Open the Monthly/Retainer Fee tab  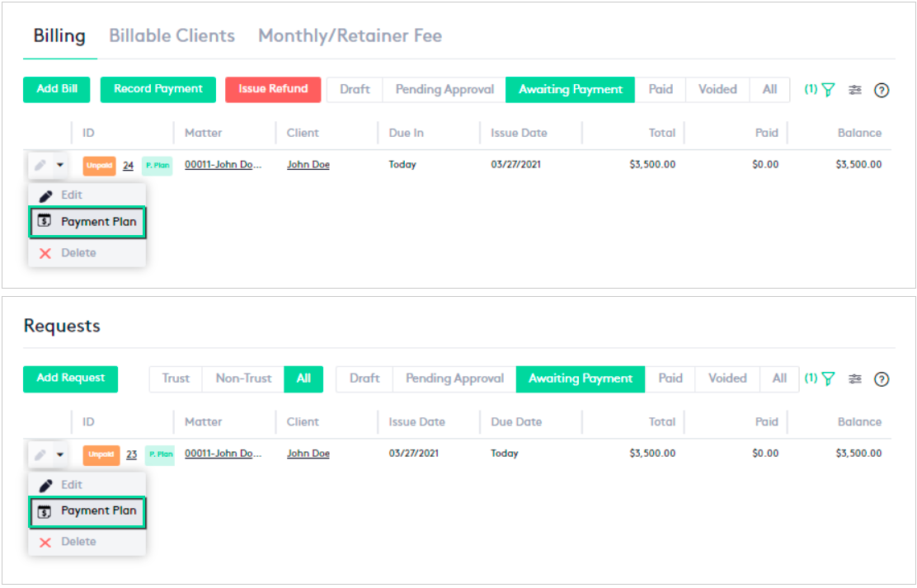click(350, 36)
